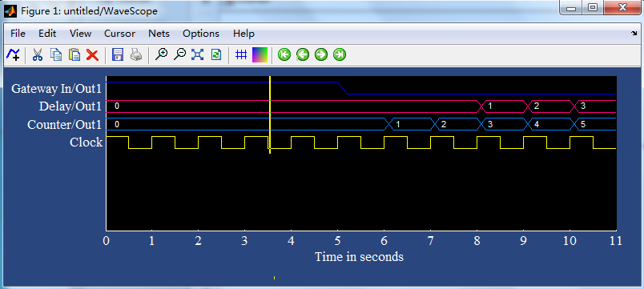Screen dimensions: 644x289
Task: Open the Edit menu
Action: coord(47,34)
